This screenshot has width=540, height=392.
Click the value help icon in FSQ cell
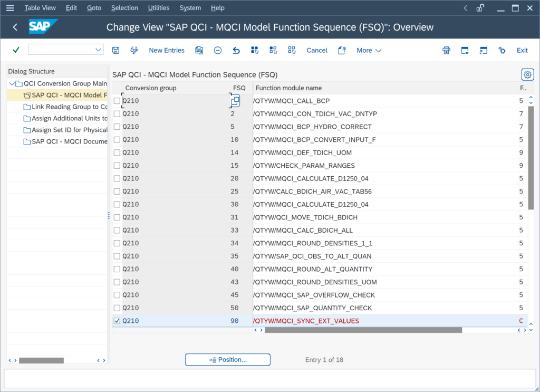235,101
